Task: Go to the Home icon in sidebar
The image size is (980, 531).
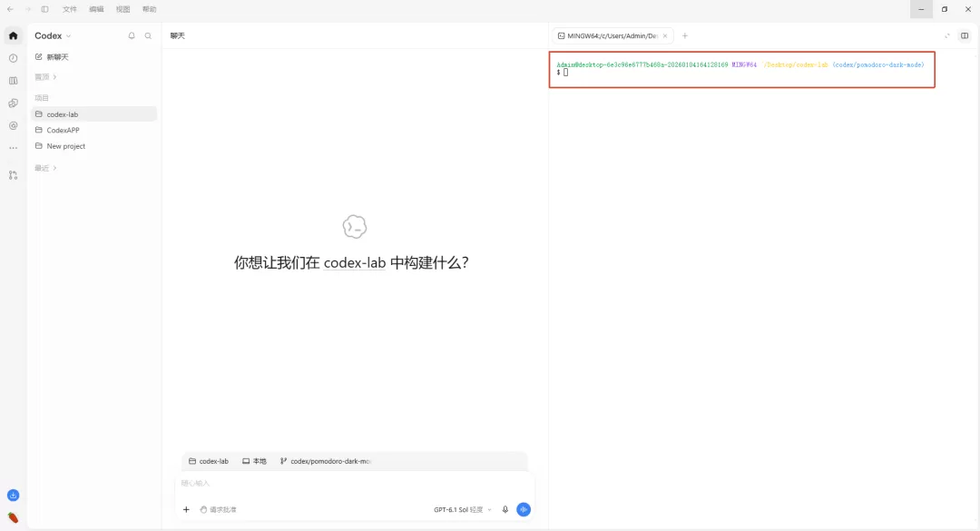Action: click(13, 35)
